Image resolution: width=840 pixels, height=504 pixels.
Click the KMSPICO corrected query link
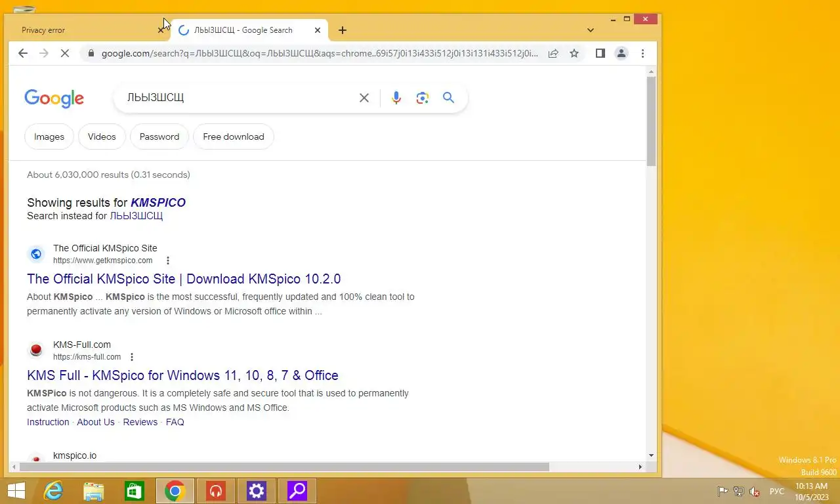pyautogui.click(x=158, y=203)
